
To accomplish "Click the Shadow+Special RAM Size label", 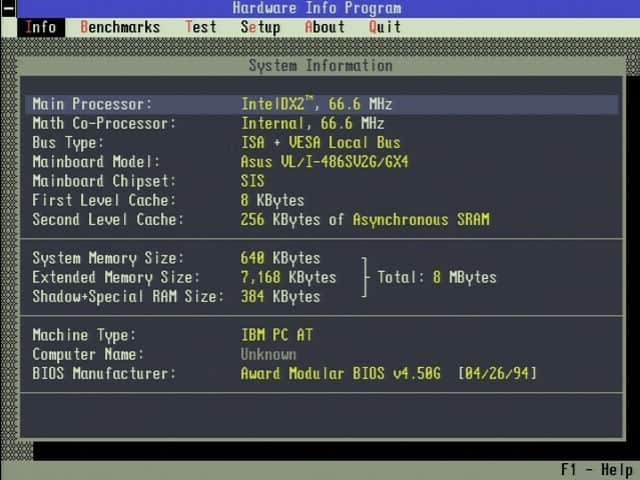I will click(128, 297).
